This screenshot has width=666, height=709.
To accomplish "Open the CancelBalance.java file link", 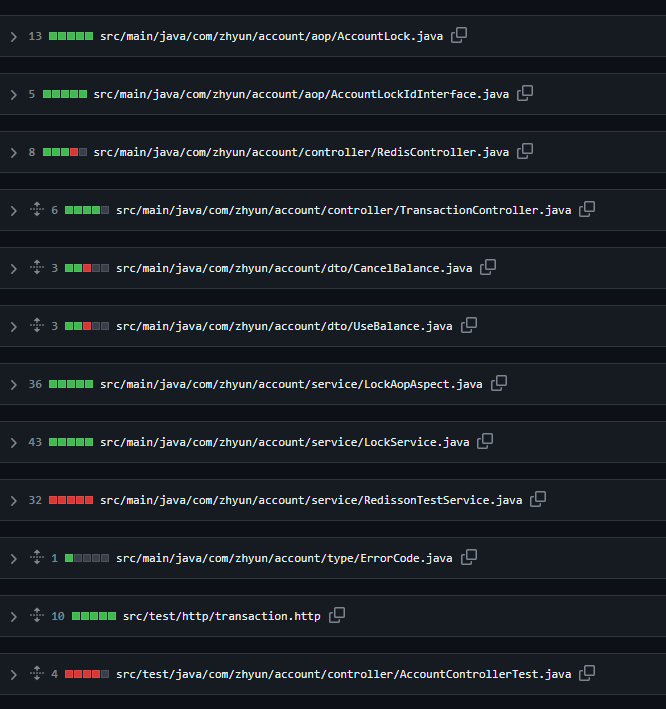I will (294, 268).
